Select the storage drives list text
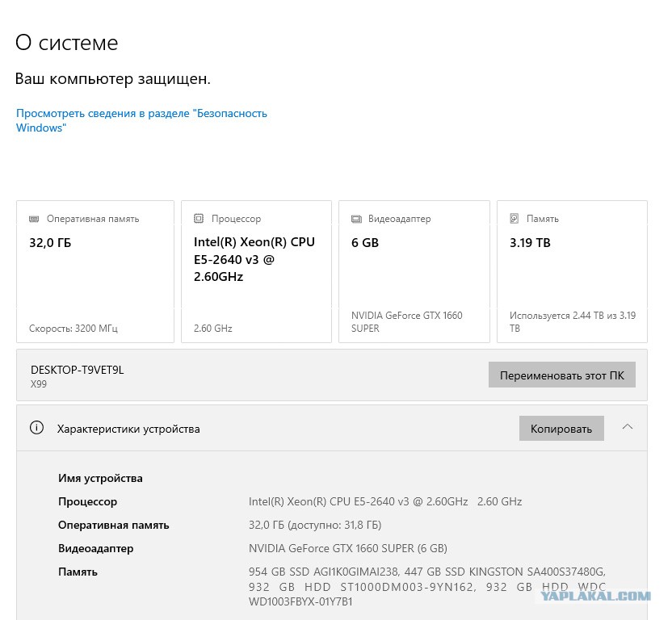The image size is (672, 620). 427,587
